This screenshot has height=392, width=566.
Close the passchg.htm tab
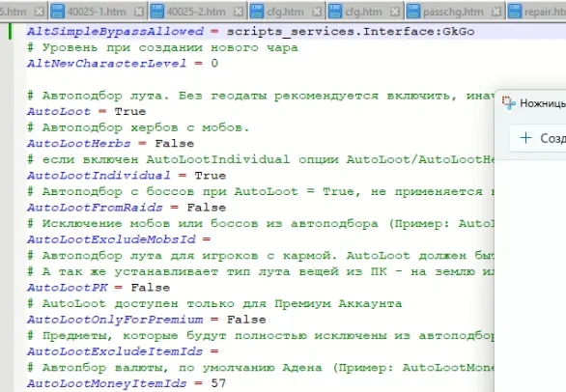coord(496,12)
